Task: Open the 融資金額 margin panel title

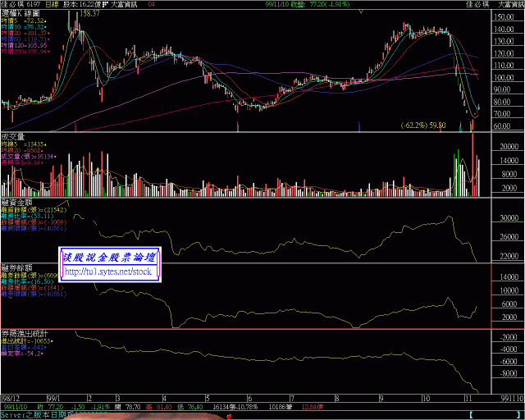Action: (x=16, y=203)
